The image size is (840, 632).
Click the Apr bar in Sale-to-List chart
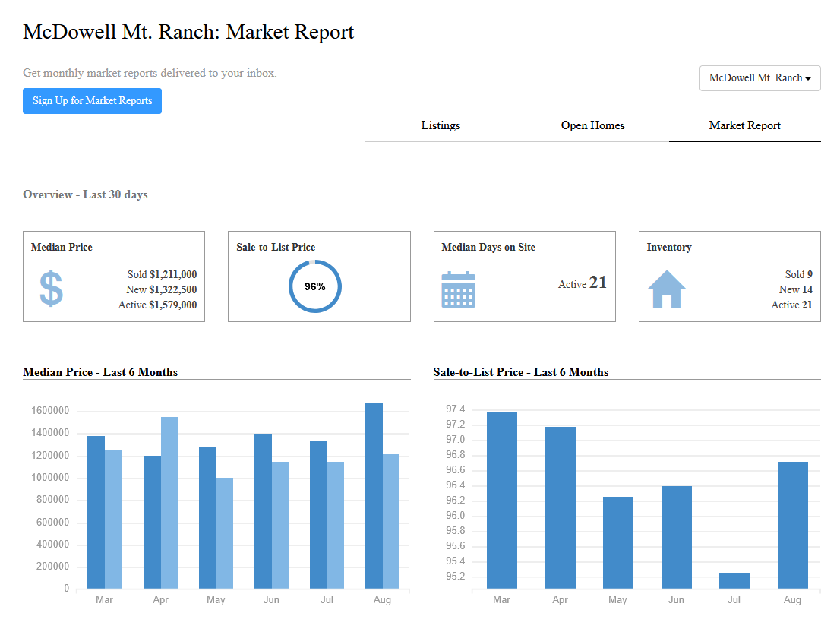(x=561, y=507)
